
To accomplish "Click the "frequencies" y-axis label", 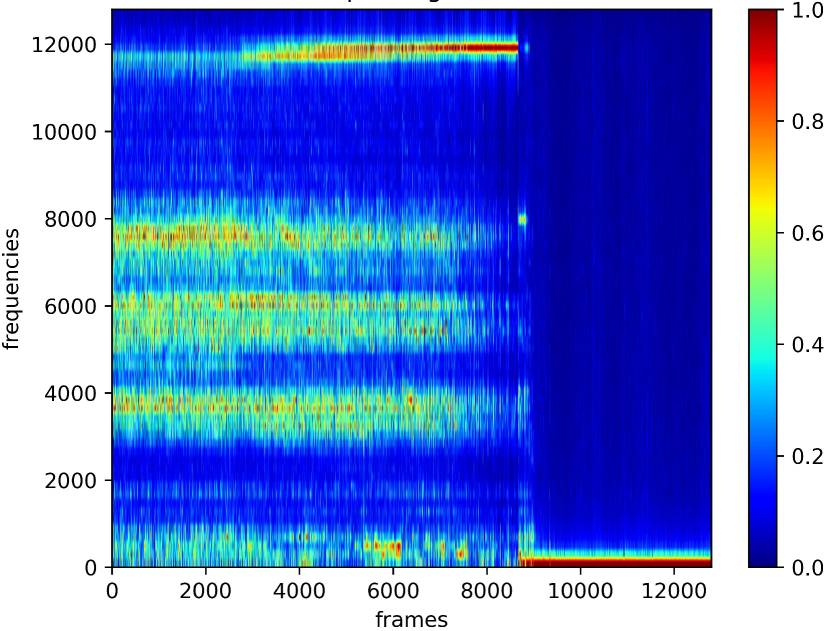I will pos(11,289).
